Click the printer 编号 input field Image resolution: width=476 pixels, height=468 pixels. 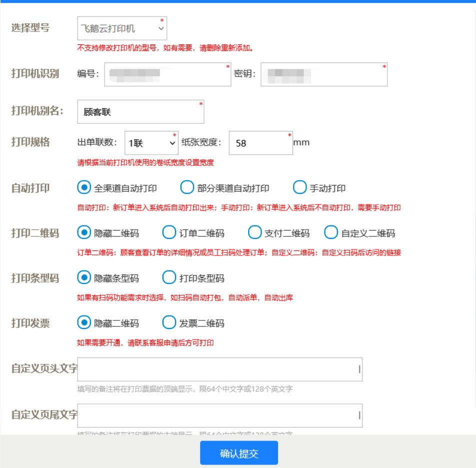pos(167,74)
